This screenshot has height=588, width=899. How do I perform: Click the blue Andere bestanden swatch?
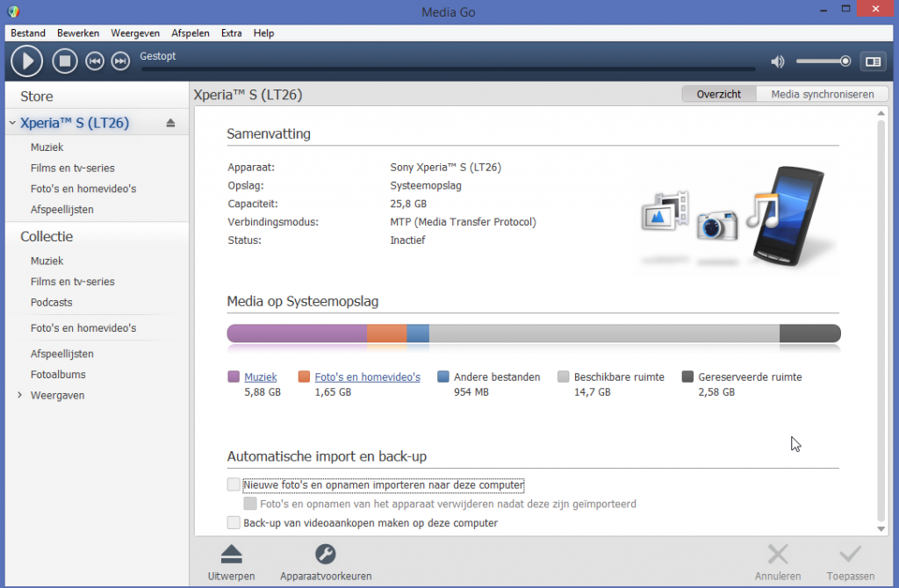(x=443, y=376)
